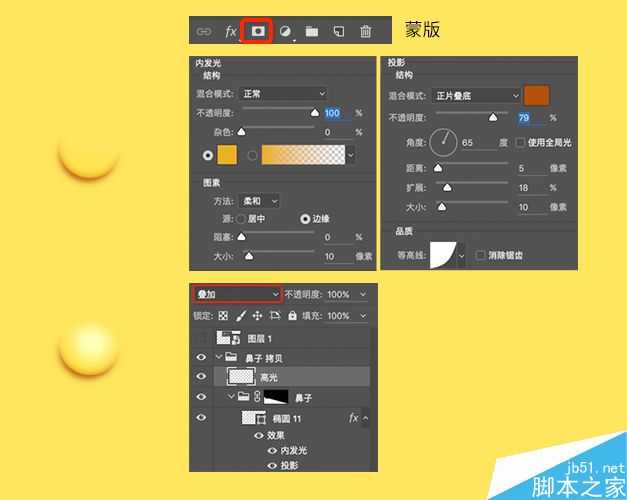Create a new layer group folder
The image size is (627, 500).
click(312, 31)
